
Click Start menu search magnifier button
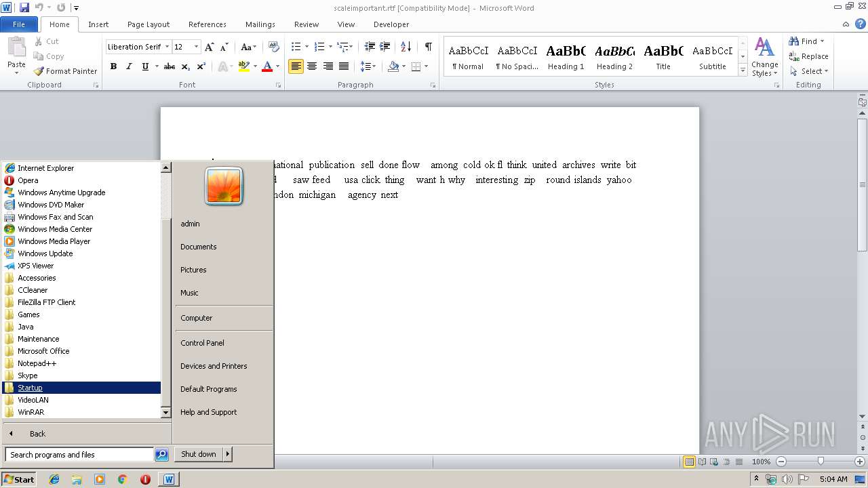pos(161,455)
